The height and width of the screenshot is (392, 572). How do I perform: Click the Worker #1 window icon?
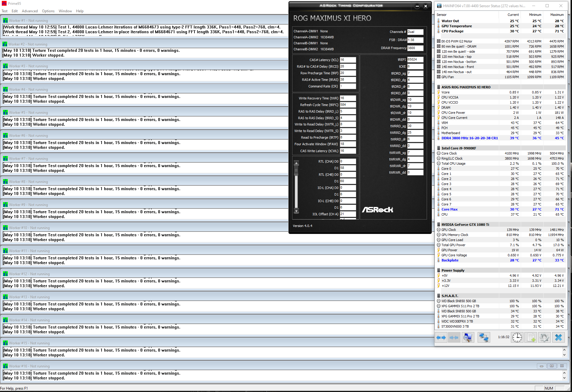[x=5, y=21]
